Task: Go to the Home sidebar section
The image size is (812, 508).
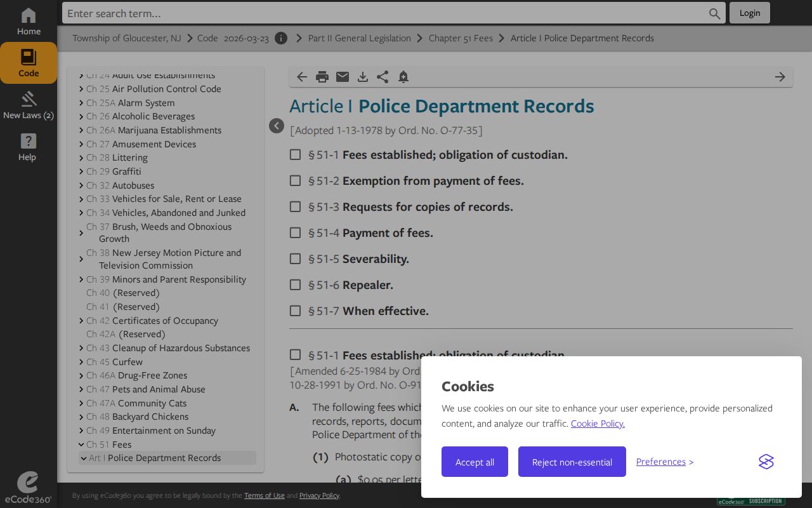Action: 29,22
